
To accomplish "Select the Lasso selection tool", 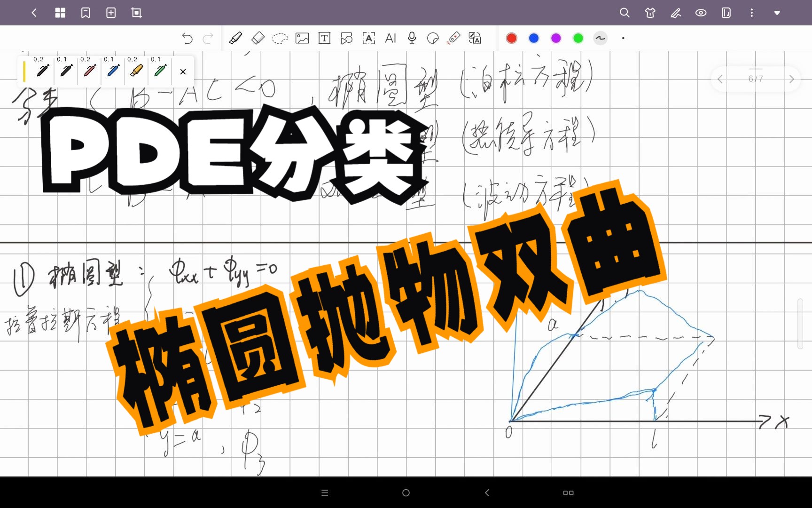I will pyautogui.click(x=280, y=38).
